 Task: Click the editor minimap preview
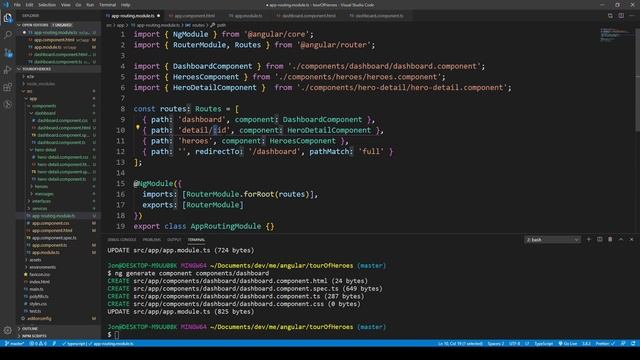coord(616,35)
